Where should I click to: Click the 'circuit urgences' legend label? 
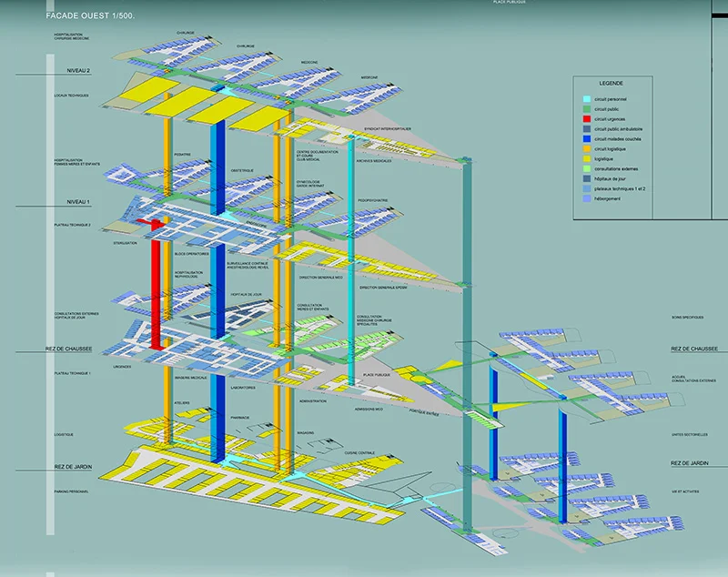tap(610, 119)
